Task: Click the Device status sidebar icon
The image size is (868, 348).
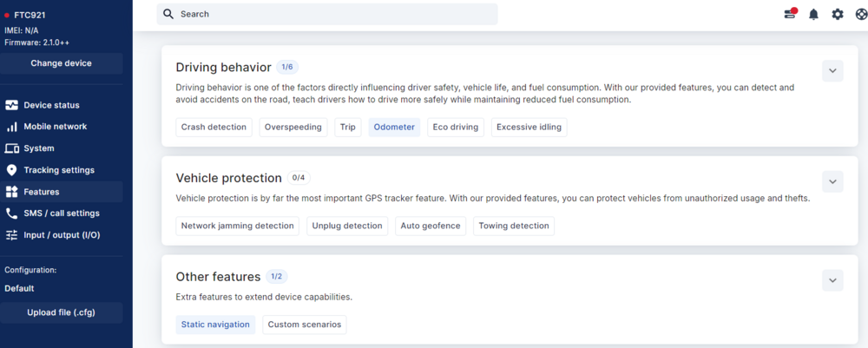Action: click(12, 105)
